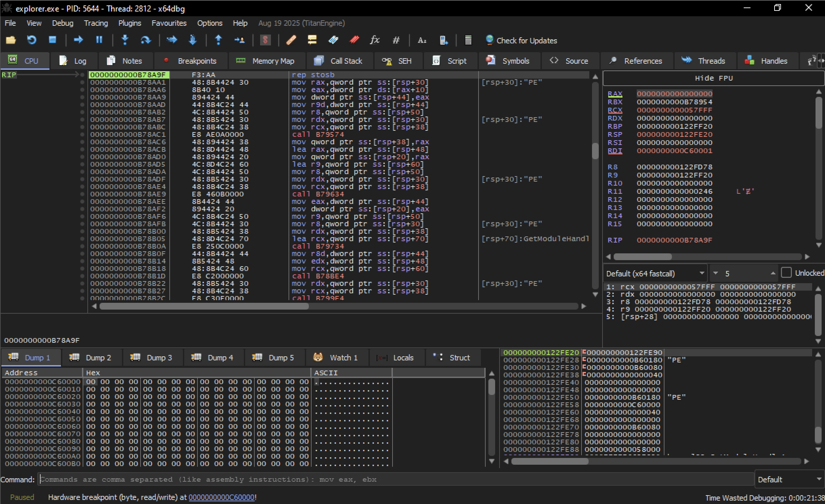This screenshot has height=504, width=825.
Task: Toggle breakpoint bullet at address 0000000000B78B1D
Action: click(82, 276)
